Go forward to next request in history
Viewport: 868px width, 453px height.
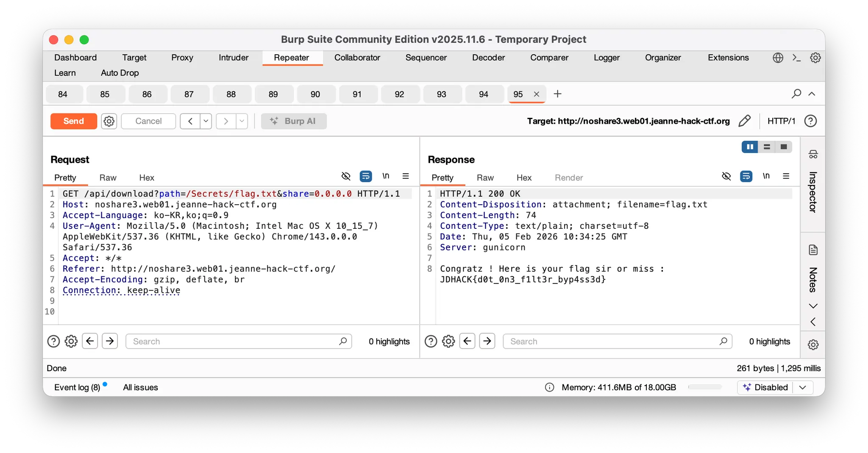coord(226,121)
